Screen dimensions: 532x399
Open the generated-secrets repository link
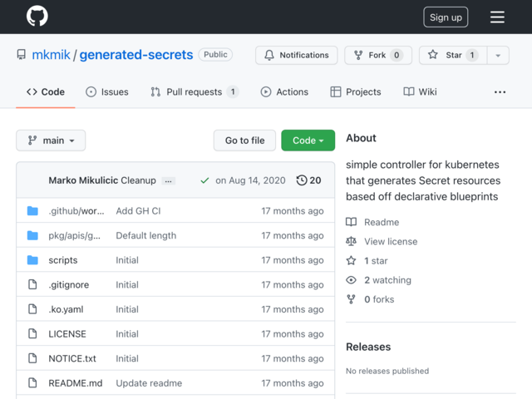point(136,55)
